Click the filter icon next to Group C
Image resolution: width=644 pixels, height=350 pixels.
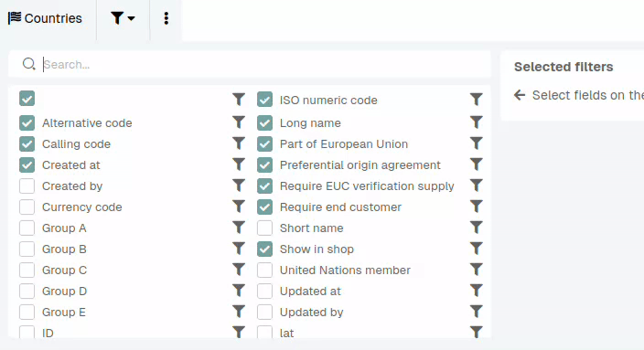(238, 270)
